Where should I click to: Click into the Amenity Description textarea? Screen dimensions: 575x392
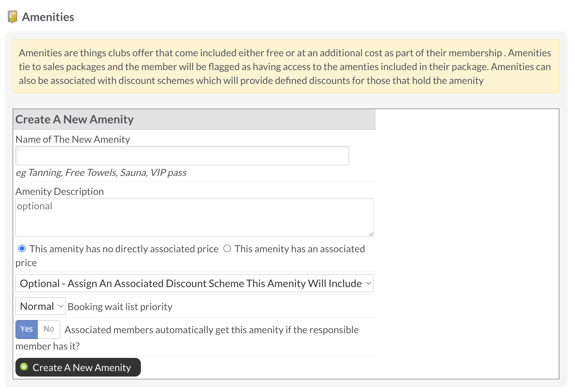(x=194, y=217)
